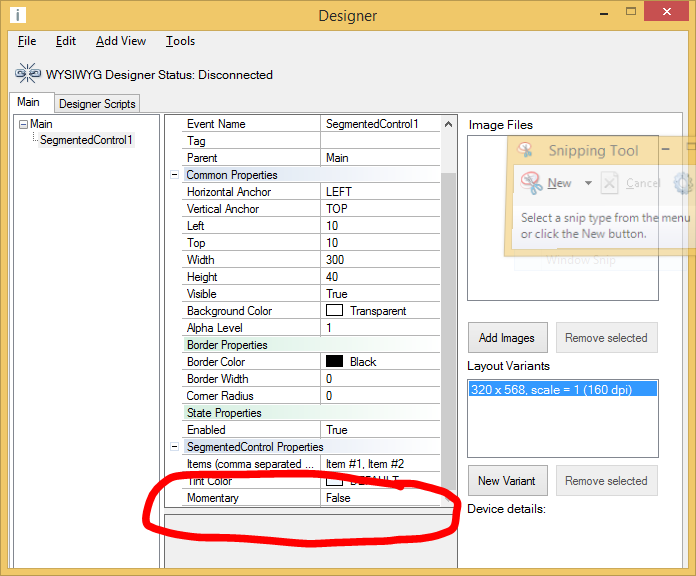Switch to the Designer Scripts tab
This screenshot has width=696, height=576.
(x=96, y=104)
